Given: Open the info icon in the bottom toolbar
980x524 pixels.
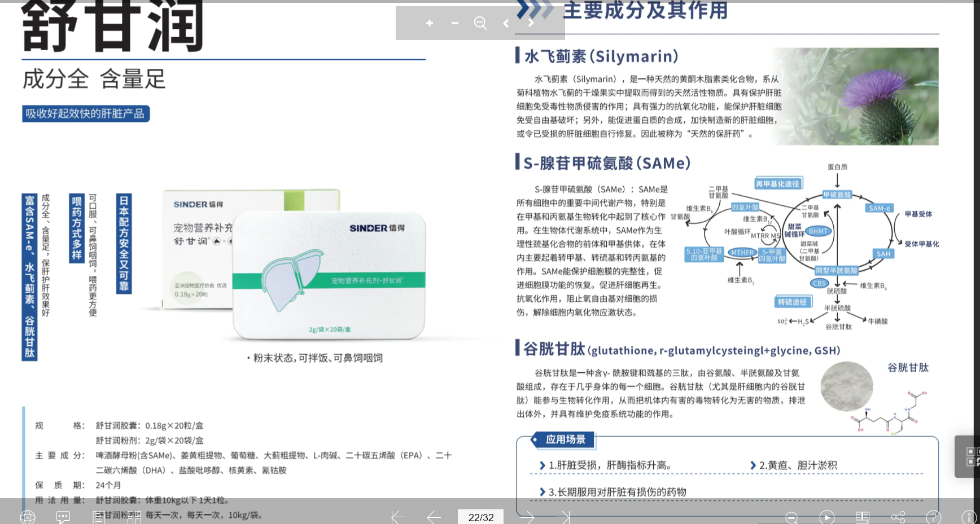Looking at the screenshot, I should click(x=969, y=517).
